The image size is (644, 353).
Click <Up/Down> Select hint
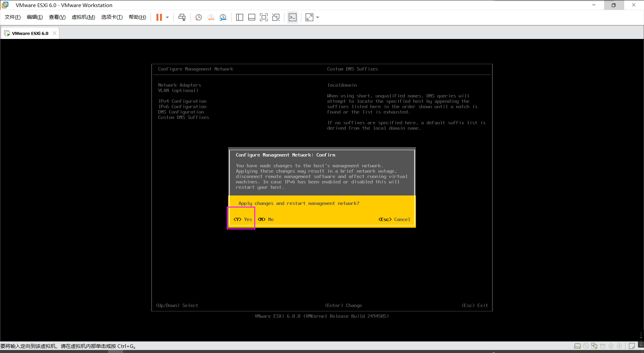(x=177, y=305)
